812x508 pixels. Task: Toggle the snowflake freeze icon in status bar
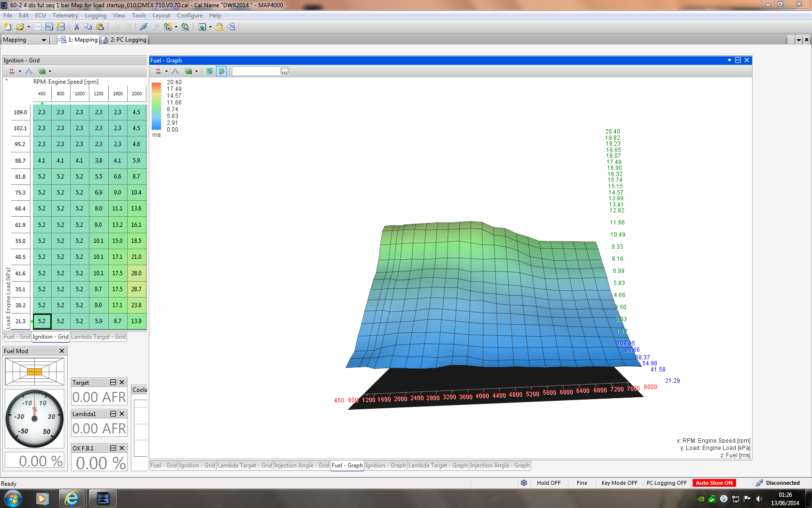pos(524,483)
